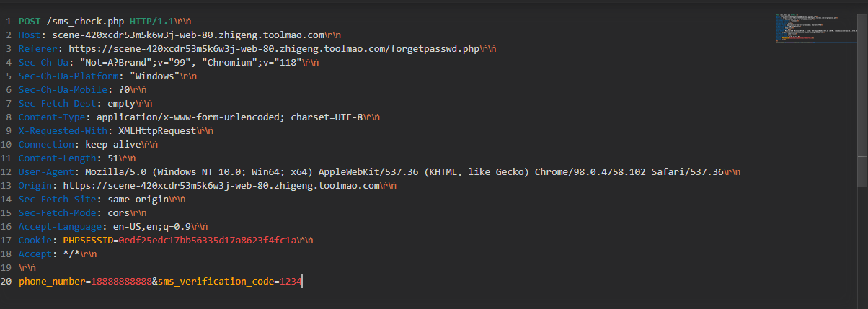
Task: Click the XMLHttpRequest header value
Action: pyautogui.click(x=153, y=130)
